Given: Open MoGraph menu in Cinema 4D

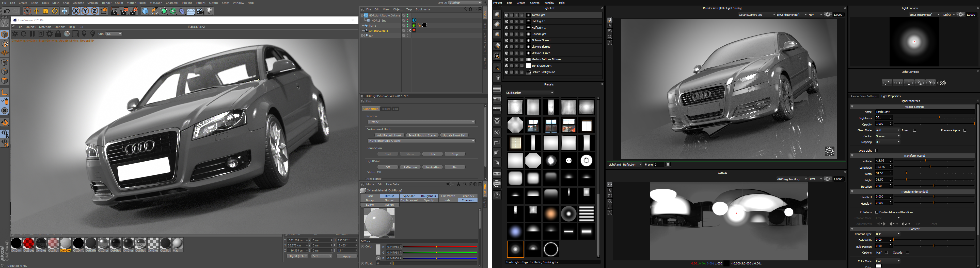Looking at the screenshot, I should 156,3.
